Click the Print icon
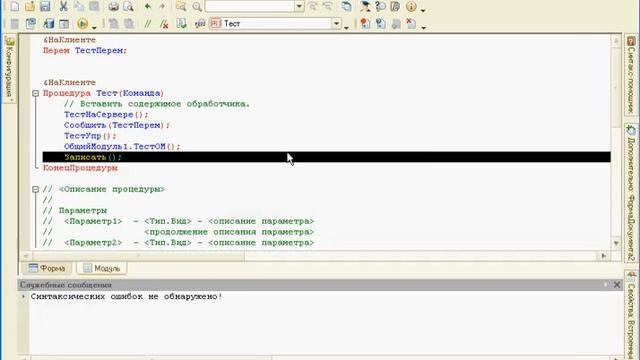This screenshot has width=640, height=360. pyautogui.click(x=113, y=6)
